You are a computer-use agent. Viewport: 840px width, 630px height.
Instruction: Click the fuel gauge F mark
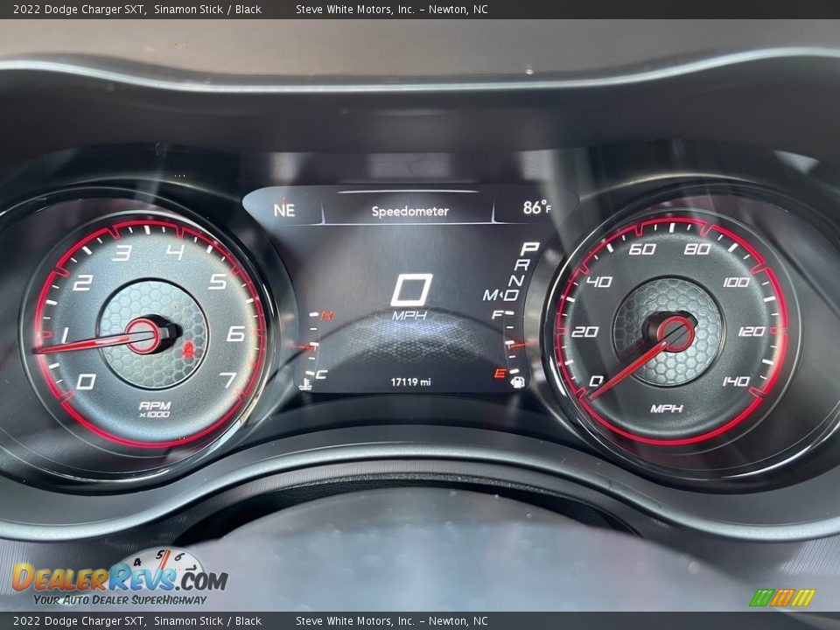pyautogui.click(x=498, y=314)
